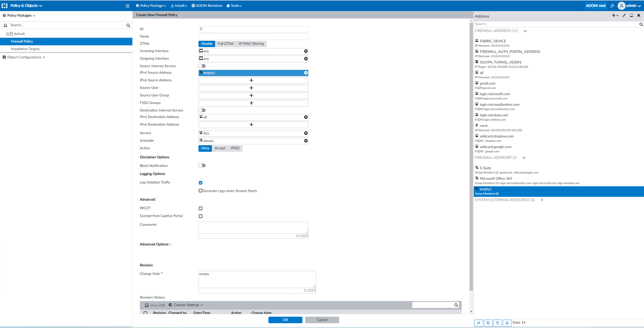Toggle the Source Internet Service switch

(x=202, y=66)
